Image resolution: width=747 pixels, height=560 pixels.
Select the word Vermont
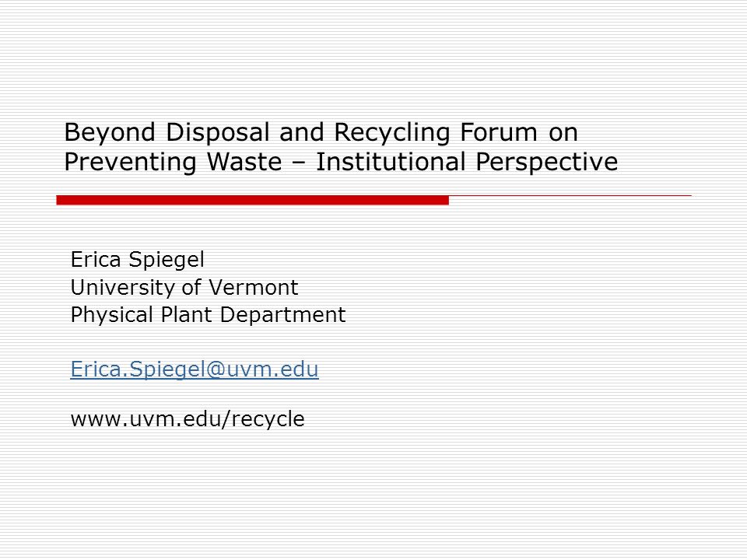pos(254,288)
